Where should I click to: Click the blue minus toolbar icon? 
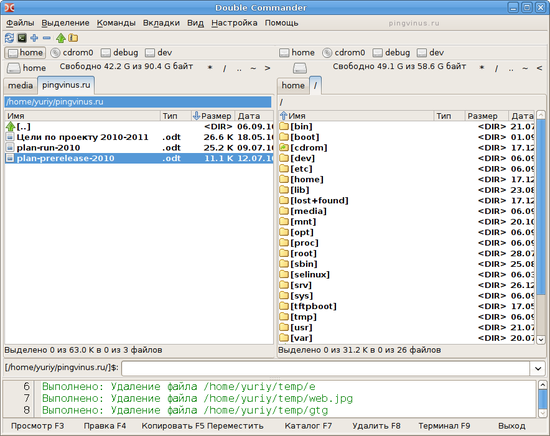(47, 38)
